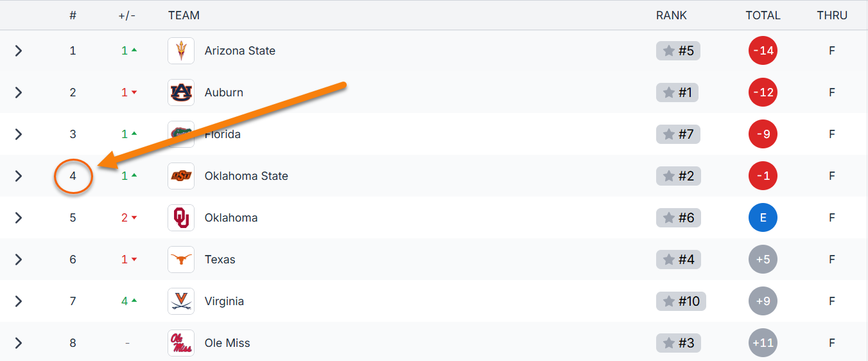Screen dimensions: 868x361
Task: Expand the Arizona State row chevron
Action: point(19,51)
